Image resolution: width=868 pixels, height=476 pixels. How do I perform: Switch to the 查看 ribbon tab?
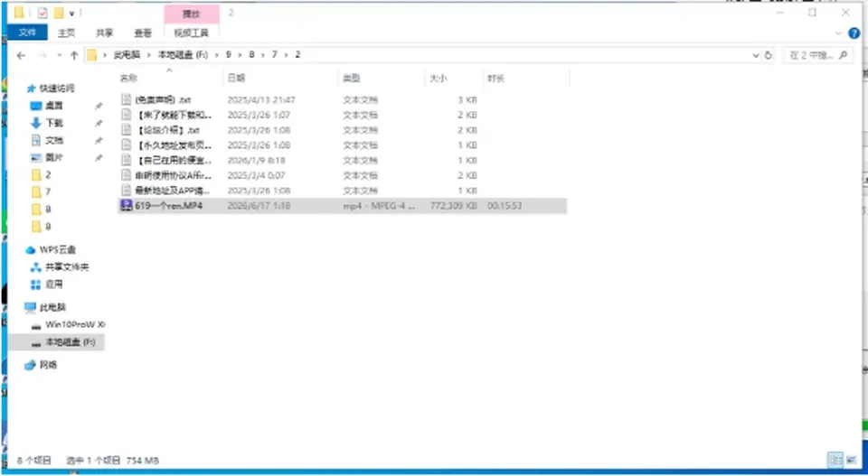143,33
